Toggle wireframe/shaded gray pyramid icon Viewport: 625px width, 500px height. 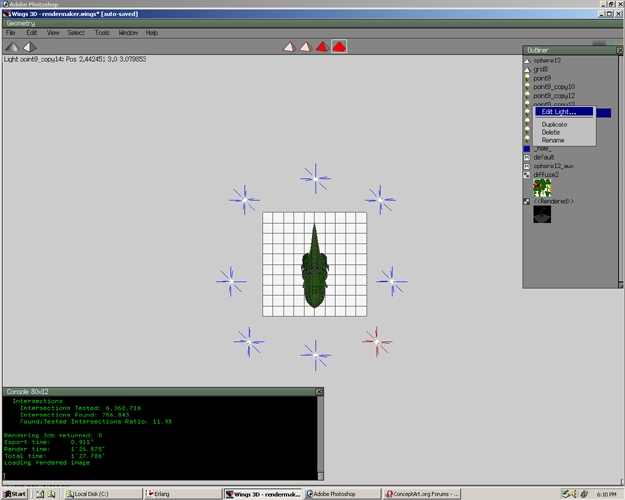12,47
